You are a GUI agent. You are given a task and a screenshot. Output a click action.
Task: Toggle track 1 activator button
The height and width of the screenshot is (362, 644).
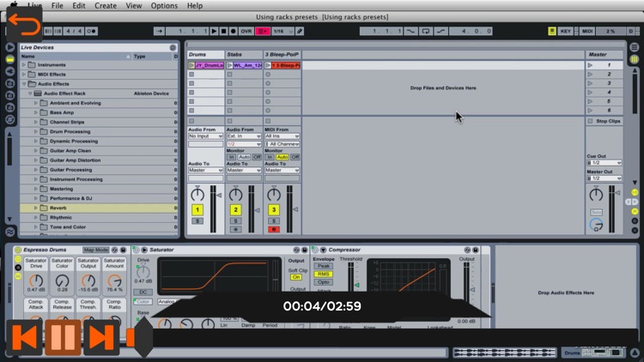click(x=197, y=210)
